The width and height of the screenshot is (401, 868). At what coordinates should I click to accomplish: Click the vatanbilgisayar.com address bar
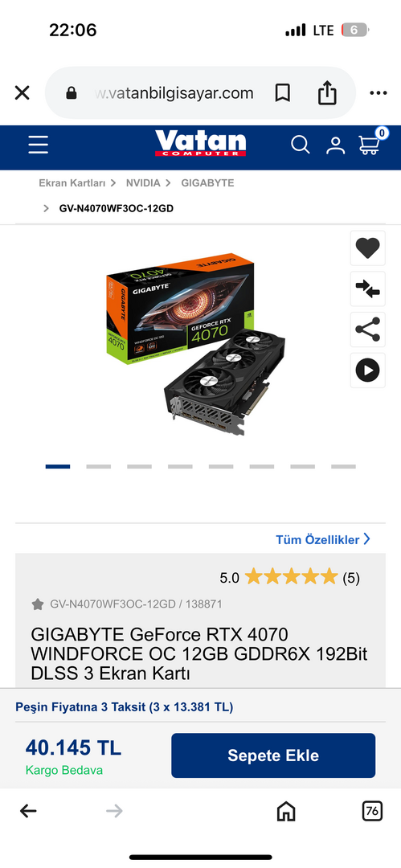[174, 93]
